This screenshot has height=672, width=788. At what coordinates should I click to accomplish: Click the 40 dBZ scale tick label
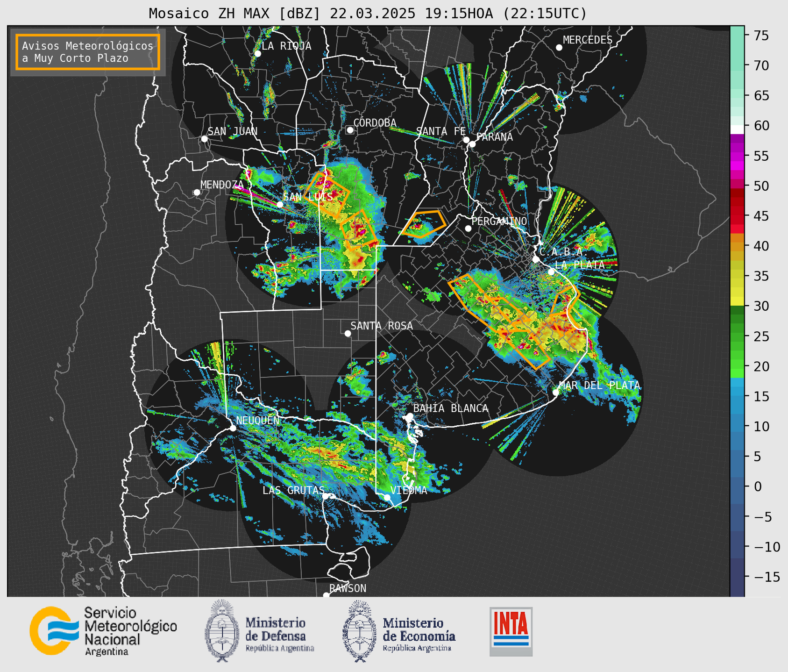(x=760, y=246)
